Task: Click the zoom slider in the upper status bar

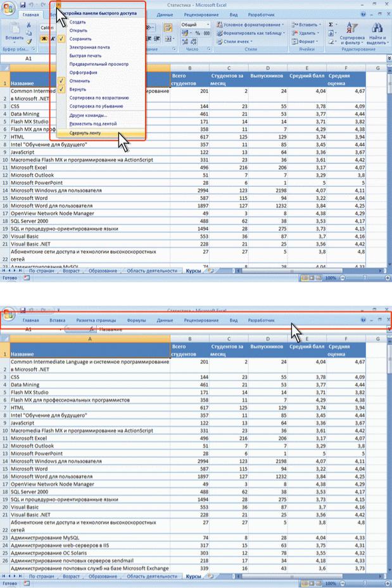Action: point(365,278)
